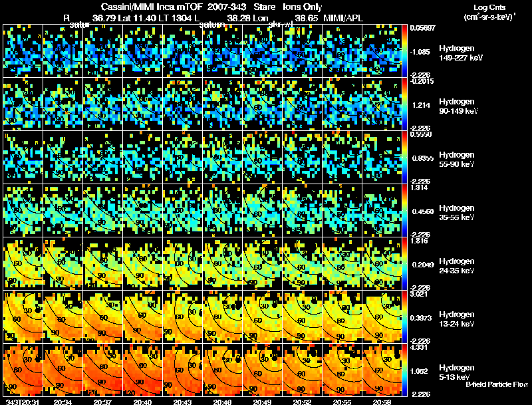The image size is (532, 405).
Task: Click the Hydrogen 13-24 keV color bar
Action: click(404, 317)
